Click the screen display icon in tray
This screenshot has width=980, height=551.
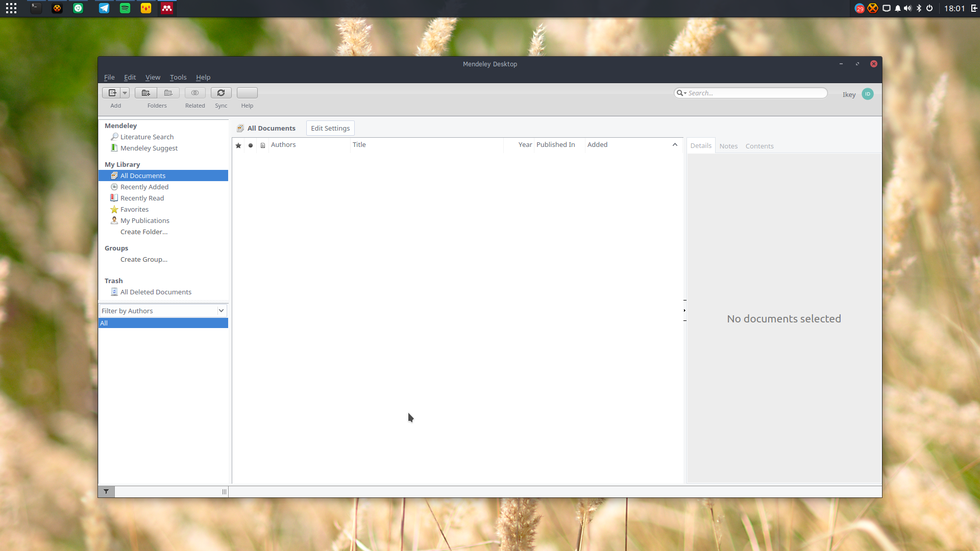[887, 8]
